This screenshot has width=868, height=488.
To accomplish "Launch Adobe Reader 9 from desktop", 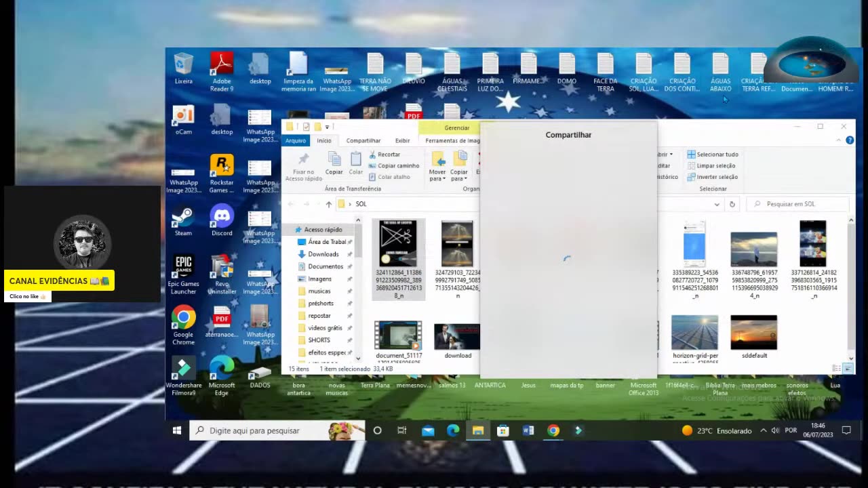I will pos(222,72).
